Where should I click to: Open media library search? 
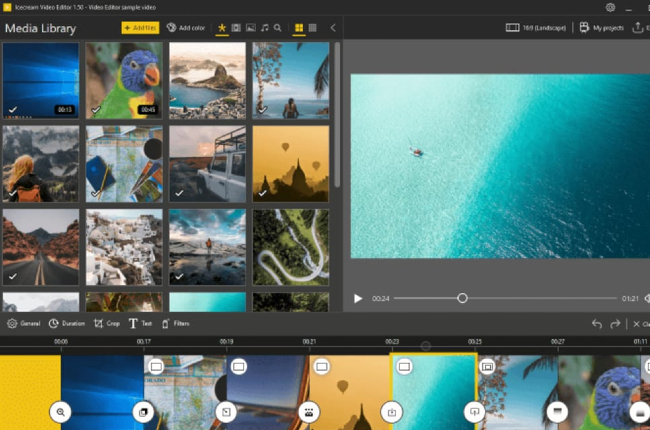point(278,28)
